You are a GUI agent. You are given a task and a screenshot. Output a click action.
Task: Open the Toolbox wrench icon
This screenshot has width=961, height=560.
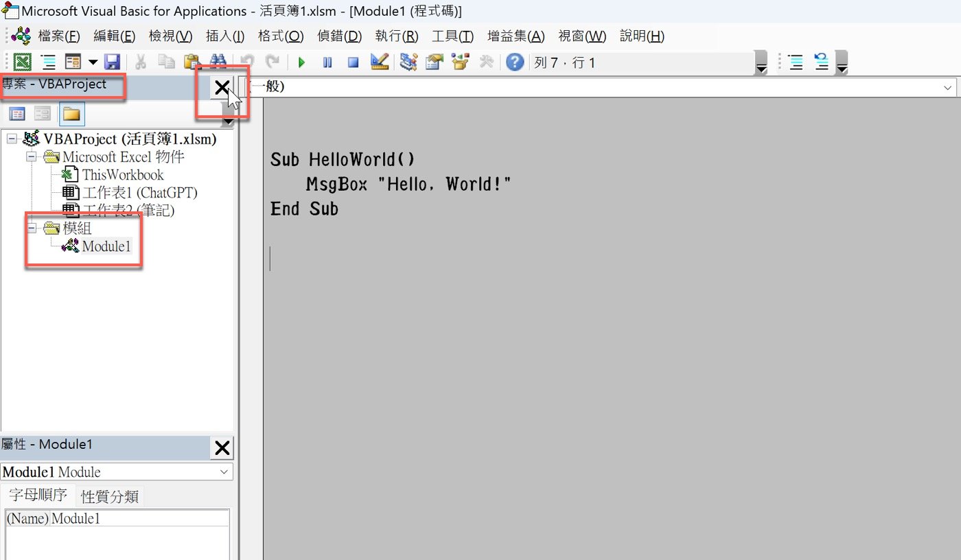486,62
